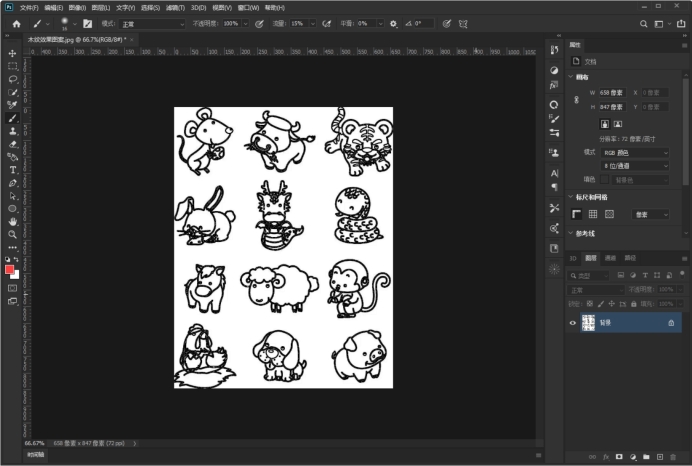Click the share icon at top right
Image resolution: width=692 pixels, height=466 pixels.
(x=681, y=24)
